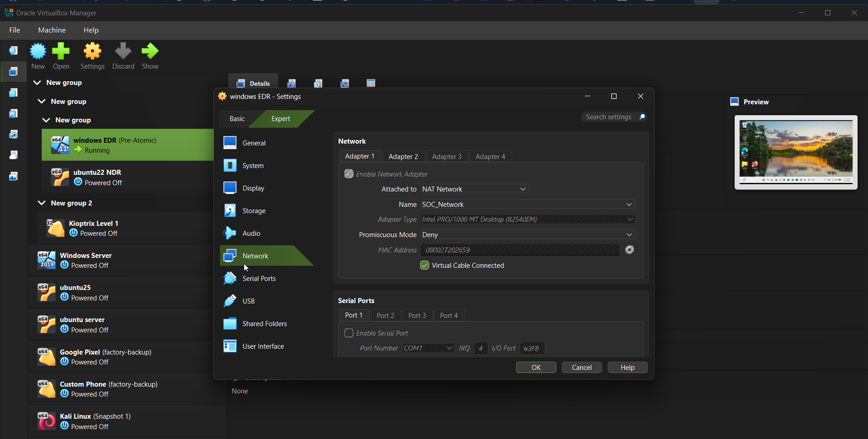Open the Storage settings category
The width and height of the screenshot is (868, 439).
[254, 211]
